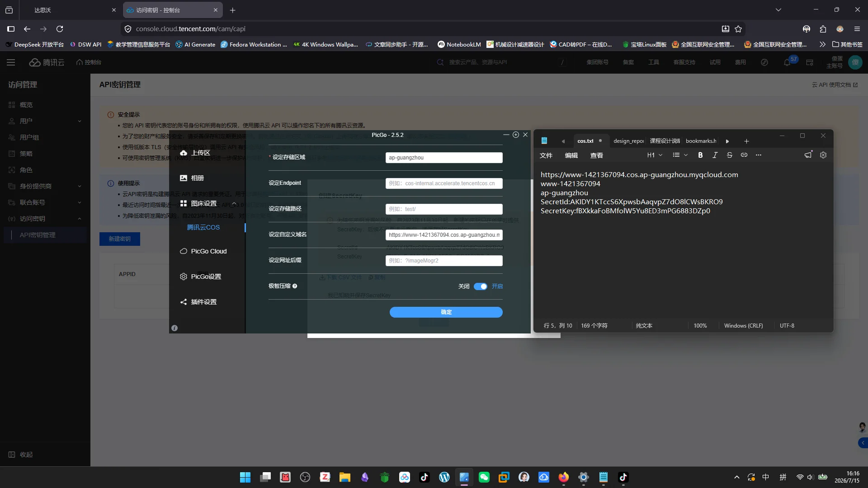Apply italic formatting in Notepad
868x488 pixels.
715,155
